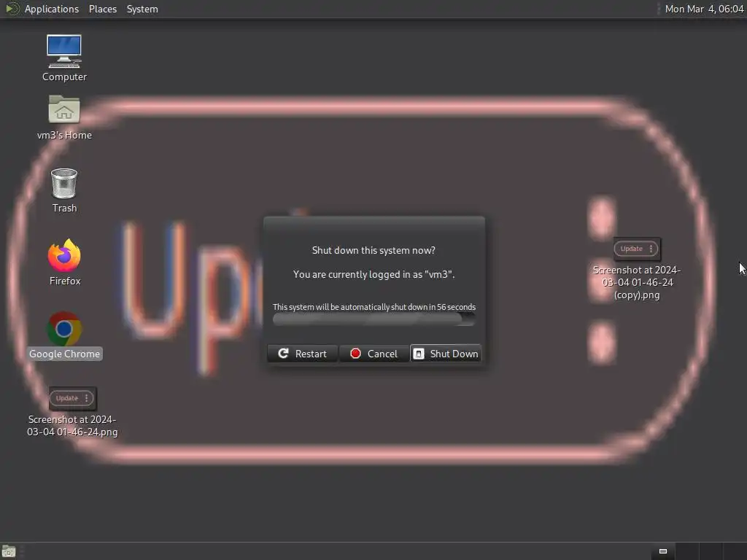This screenshot has height=560, width=747.
Task: Open the Places menu
Action: 102,9
